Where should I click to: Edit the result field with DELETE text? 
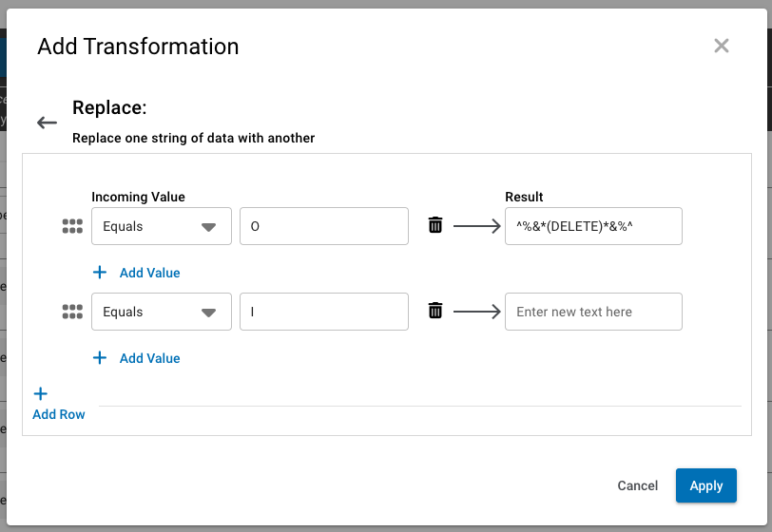[593, 226]
